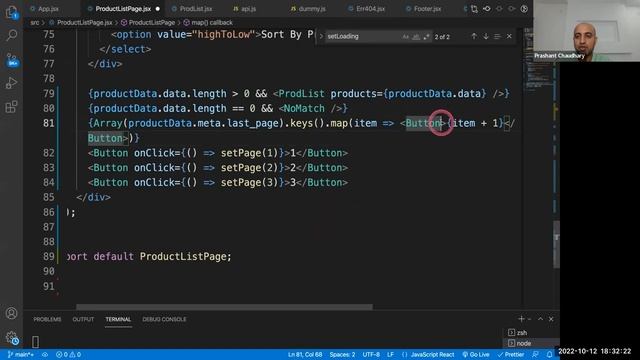Click the go-back commit navigation icon
This screenshot has width=640, height=360.
click(487, 9)
